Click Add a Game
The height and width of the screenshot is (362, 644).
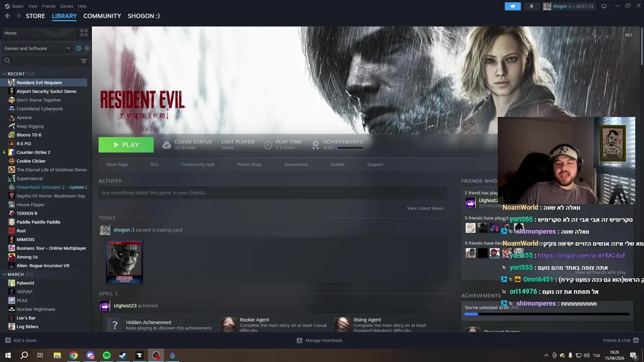21,340
